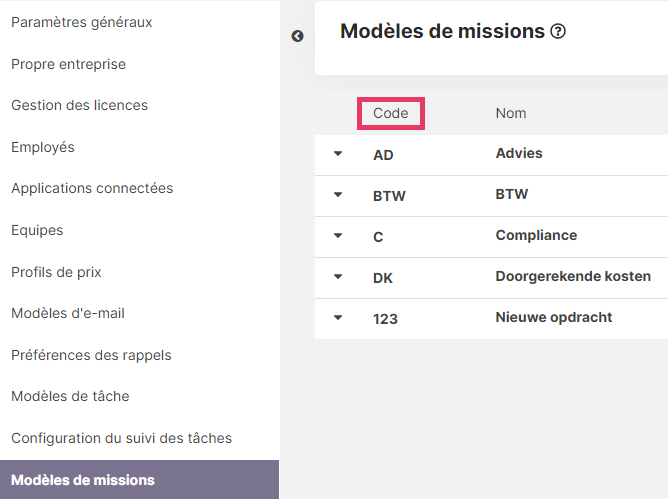Go to Propre entreprise settings

click(x=68, y=64)
